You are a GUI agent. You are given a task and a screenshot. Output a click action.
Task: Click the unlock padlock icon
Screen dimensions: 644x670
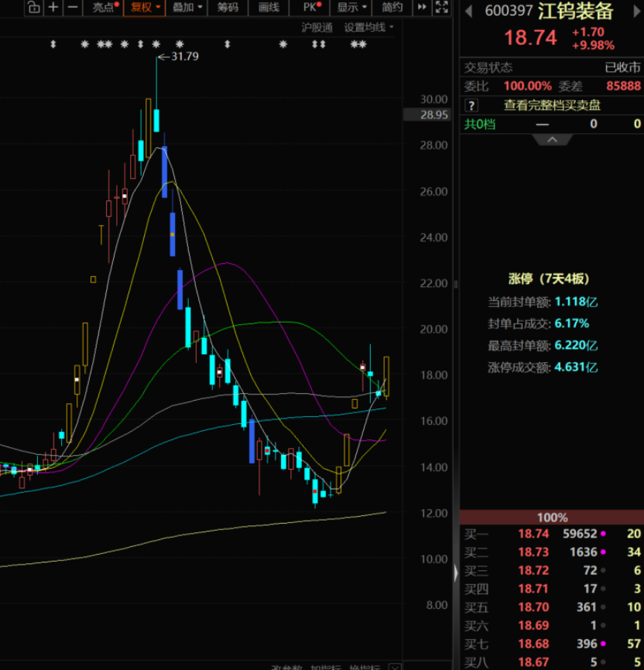34,7
